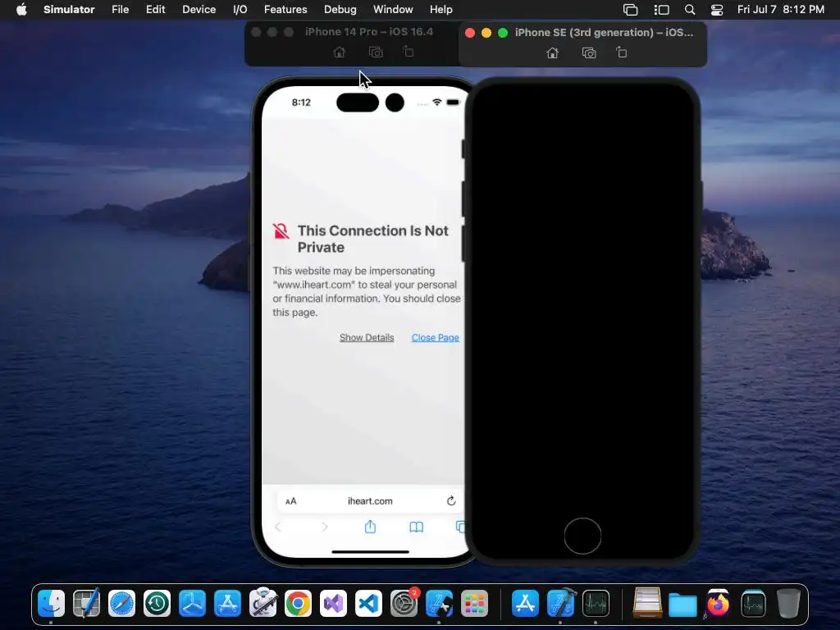Open the Help menu

tap(441, 10)
